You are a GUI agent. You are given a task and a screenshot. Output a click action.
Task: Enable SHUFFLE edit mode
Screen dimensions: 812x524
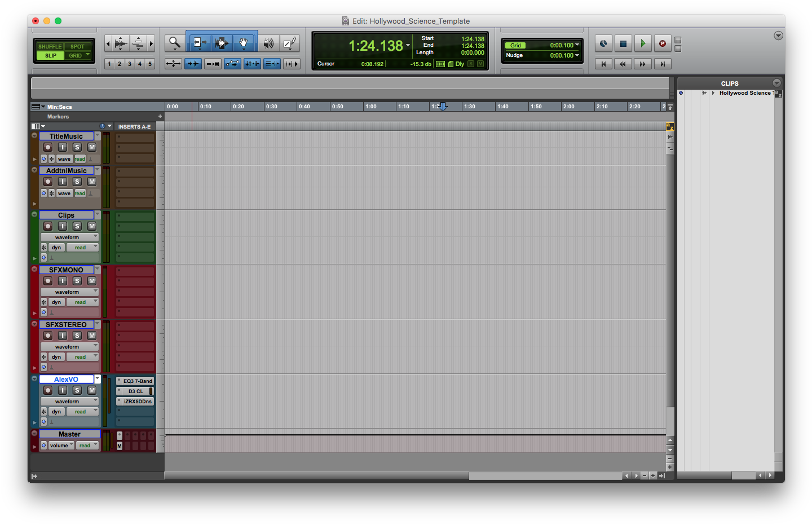[x=50, y=47]
